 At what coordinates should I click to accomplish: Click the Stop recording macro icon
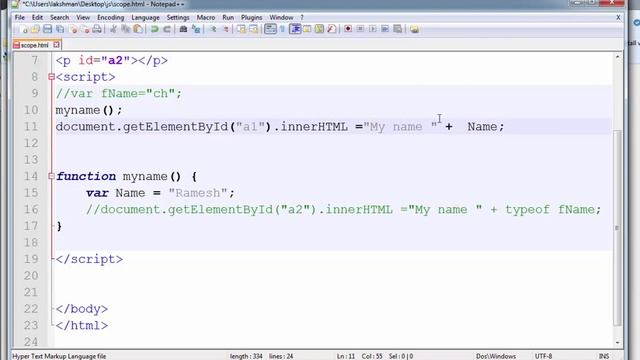(360, 29)
